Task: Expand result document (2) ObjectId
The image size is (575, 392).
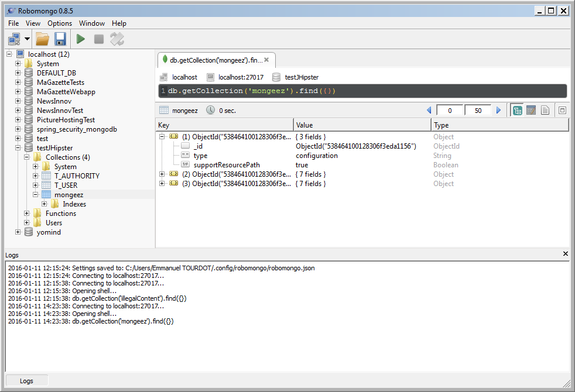Action: 162,174
